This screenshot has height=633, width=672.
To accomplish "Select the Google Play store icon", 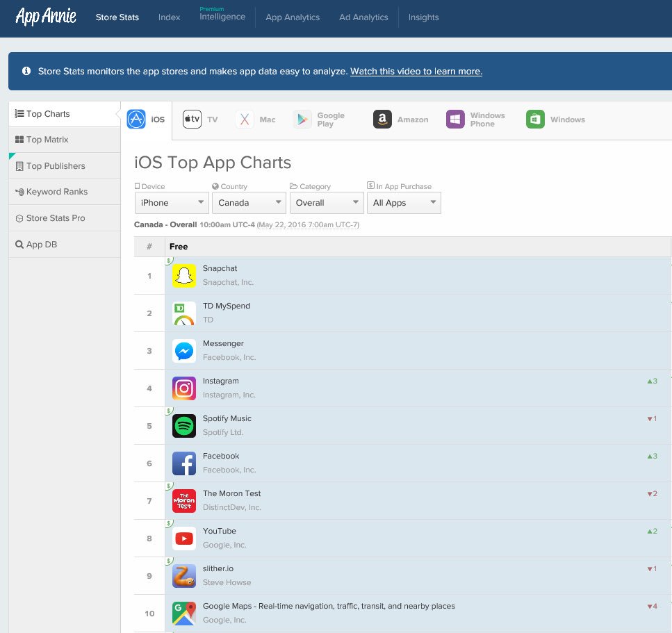I will click(302, 119).
